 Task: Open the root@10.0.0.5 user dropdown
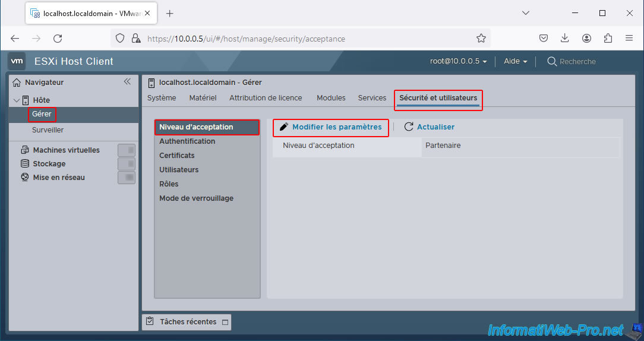[458, 61]
